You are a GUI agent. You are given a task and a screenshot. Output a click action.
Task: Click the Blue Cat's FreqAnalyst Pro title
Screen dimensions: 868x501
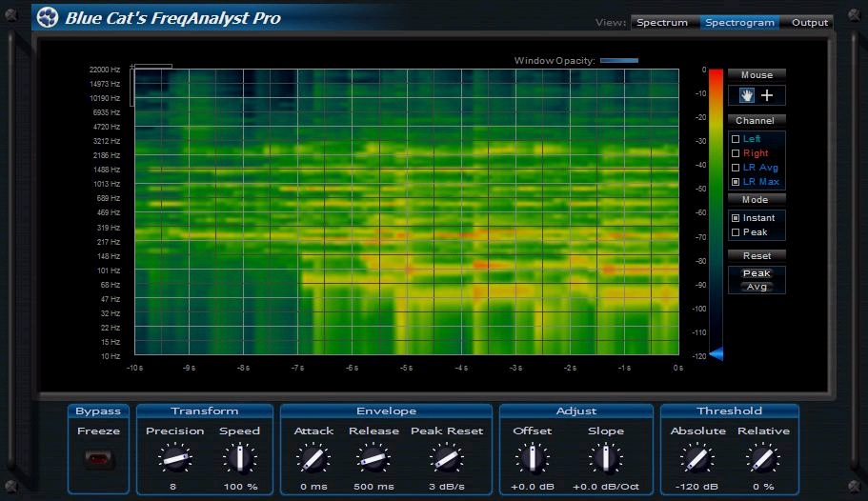pyautogui.click(x=172, y=18)
